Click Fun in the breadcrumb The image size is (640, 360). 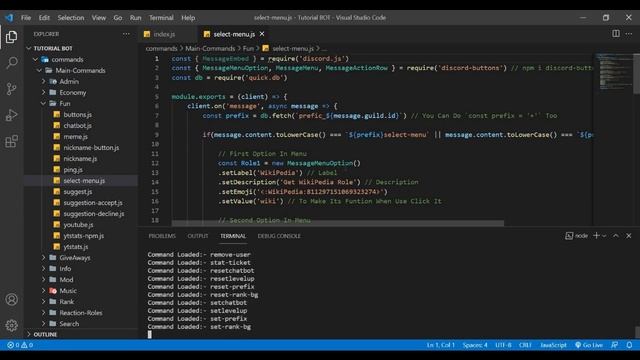coord(248,49)
